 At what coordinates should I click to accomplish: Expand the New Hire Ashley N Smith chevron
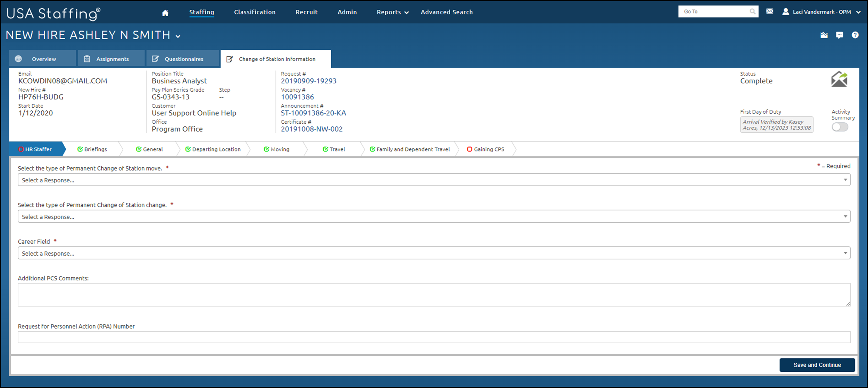178,36
